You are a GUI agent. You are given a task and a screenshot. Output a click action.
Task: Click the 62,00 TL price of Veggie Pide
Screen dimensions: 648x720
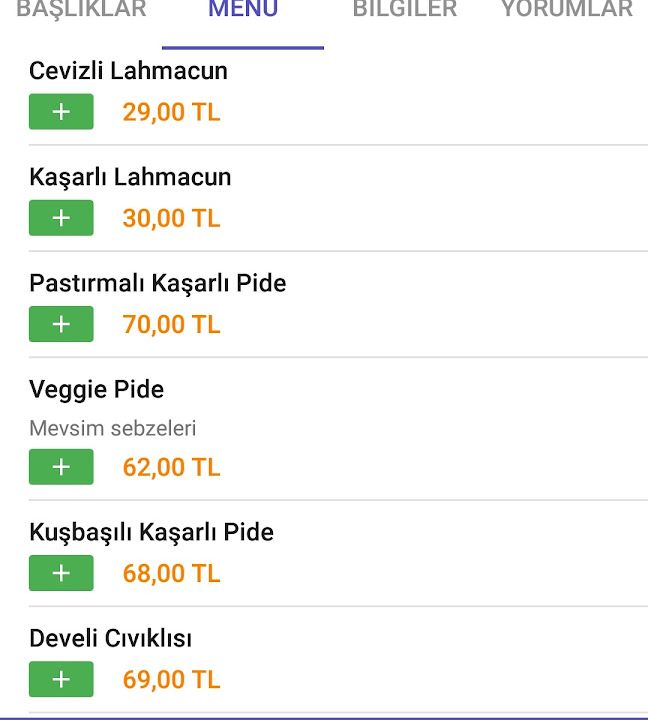click(171, 467)
